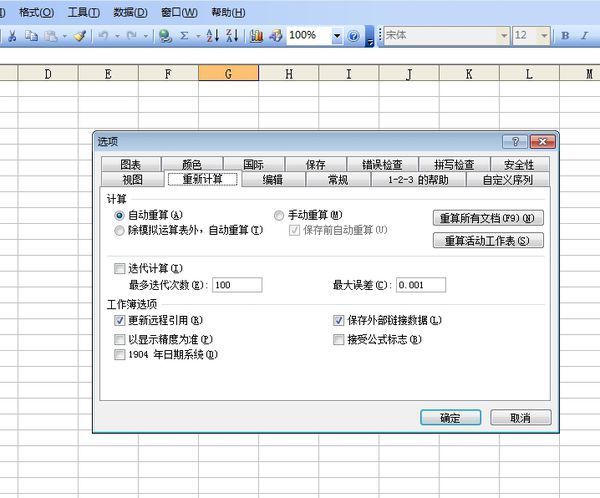Enable 1904 年日期系统 checkbox
The width and height of the screenshot is (600, 498).
click(119, 354)
